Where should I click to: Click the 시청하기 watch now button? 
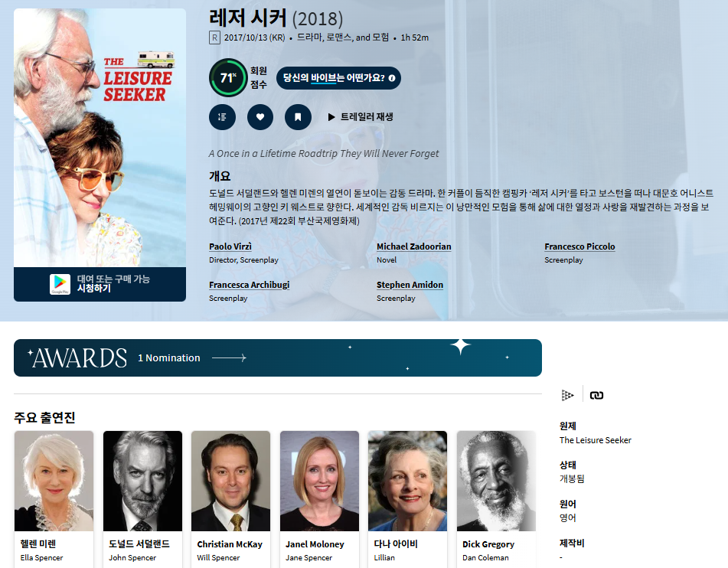[100, 284]
